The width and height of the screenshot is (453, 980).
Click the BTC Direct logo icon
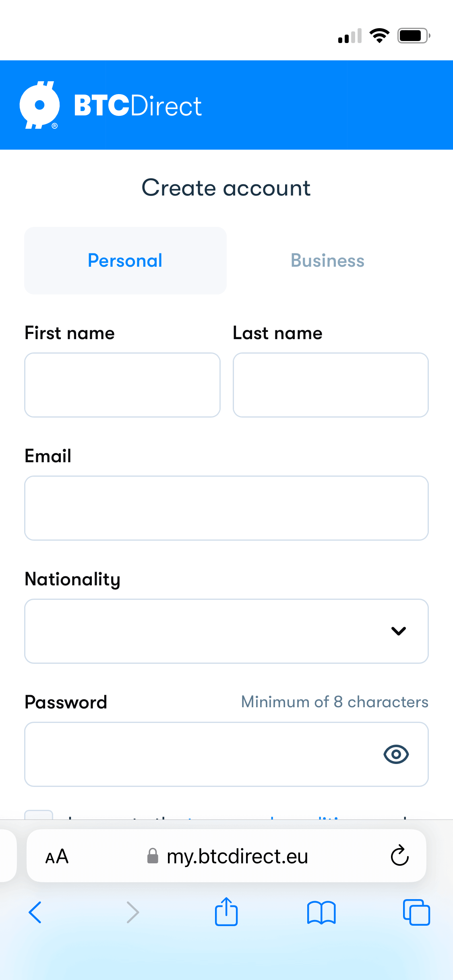click(39, 105)
